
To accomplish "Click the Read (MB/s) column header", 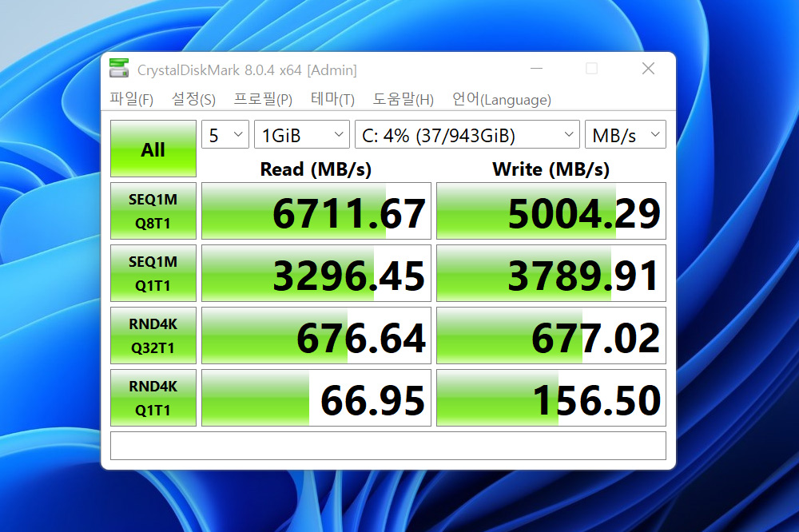I will (316, 169).
